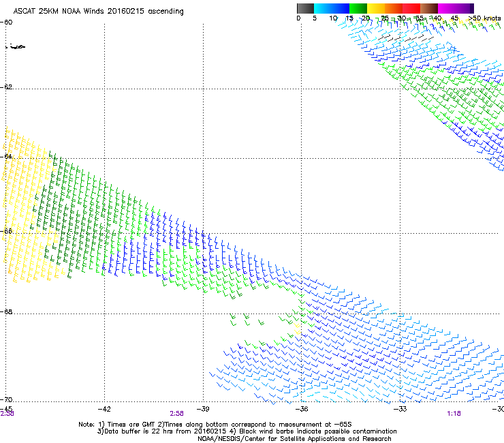Click the '-45' longitude axis label
Viewport: 504px width, 443px height.
[6, 408]
